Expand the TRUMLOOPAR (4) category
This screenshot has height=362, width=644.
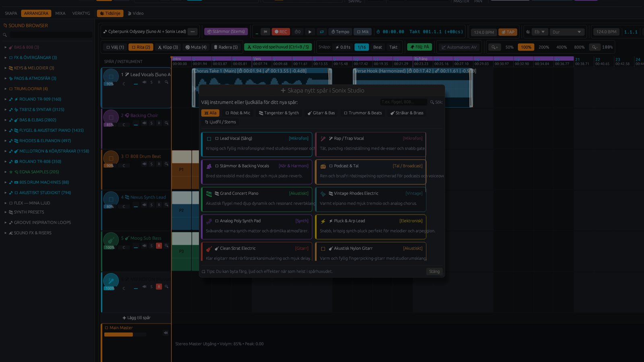click(x=6, y=89)
